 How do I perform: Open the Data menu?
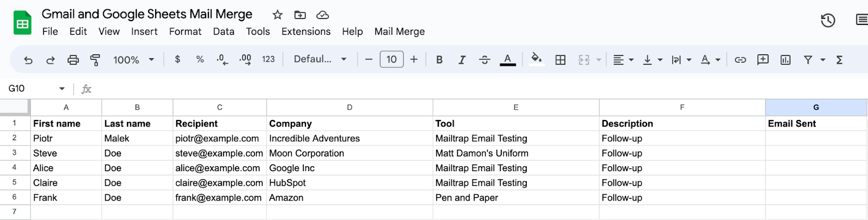pos(224,32)
